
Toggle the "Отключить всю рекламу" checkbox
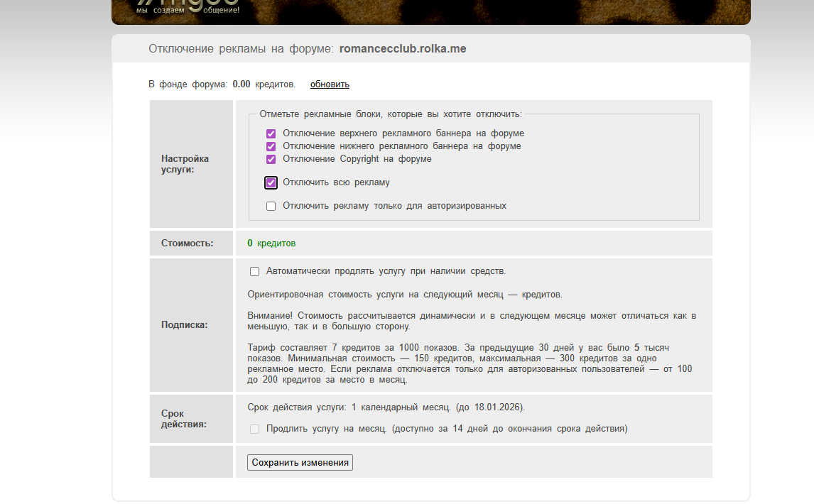[x=271, y=182]
